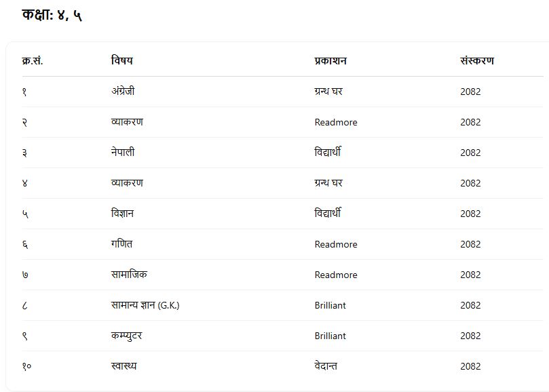The image size is (549, 392).
Task: Select the गणित subject cell
Action: coord(122,244)
